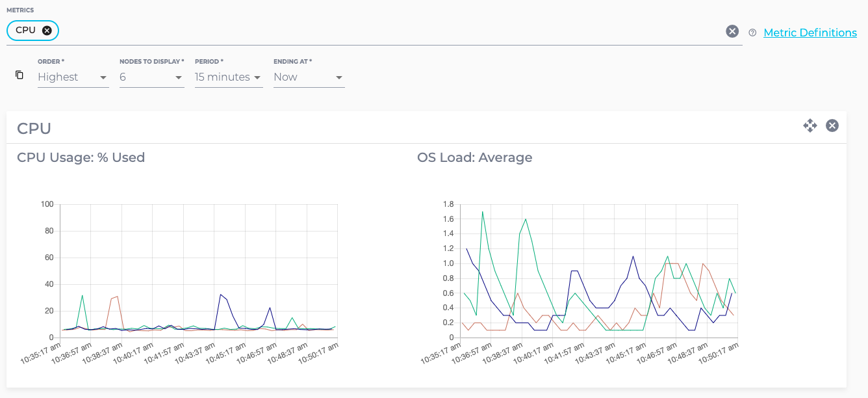Open the Period dropdown showing 15 minutes

(x=257, y=77)
